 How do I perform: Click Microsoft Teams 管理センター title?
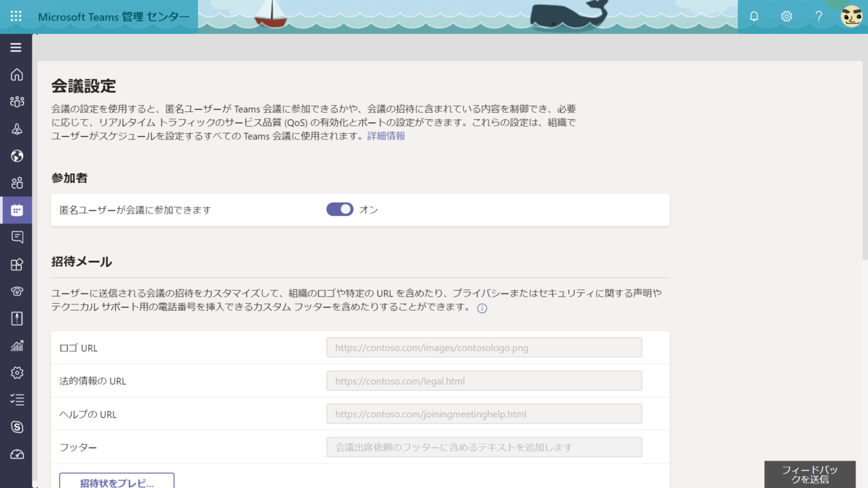tap(114, 17)
